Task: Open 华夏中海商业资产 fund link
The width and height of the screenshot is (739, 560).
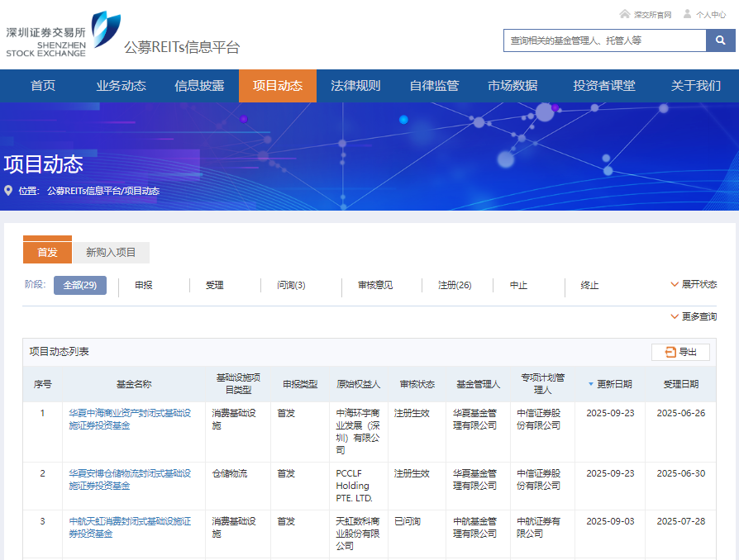Action: click(x=130, y=419)
